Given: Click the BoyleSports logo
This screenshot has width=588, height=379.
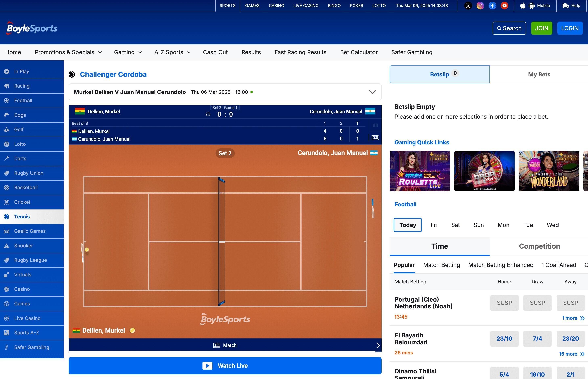Looking at the screenshot, I should [x=32, y=28].
